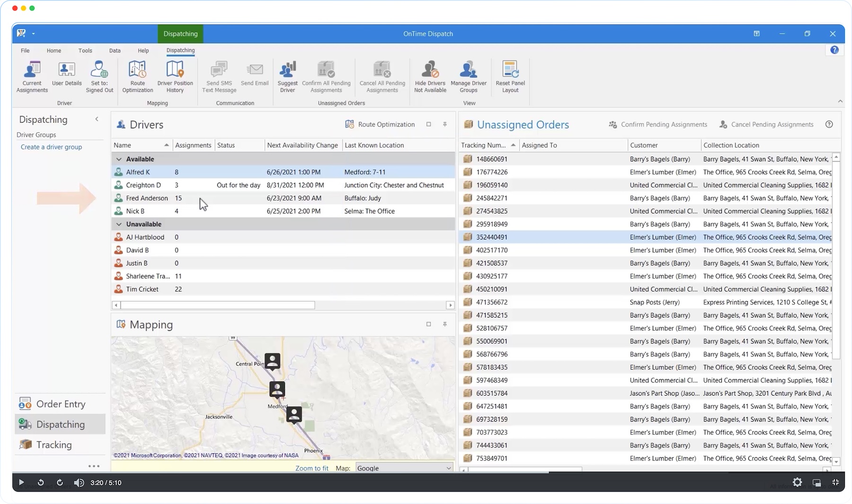Click Confirm Pending Assignments in Unassigned Orders
852x504 pixels.
[x=657, y=124]
